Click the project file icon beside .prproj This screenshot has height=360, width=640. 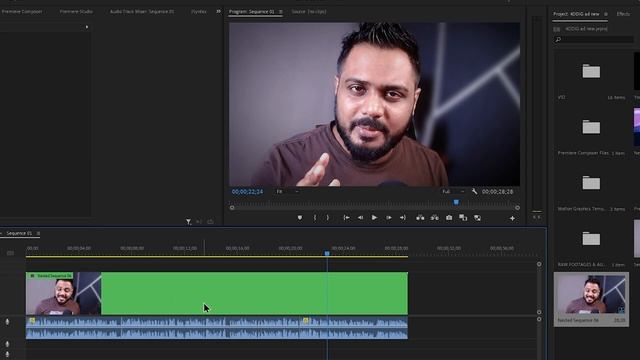[557, 29]
